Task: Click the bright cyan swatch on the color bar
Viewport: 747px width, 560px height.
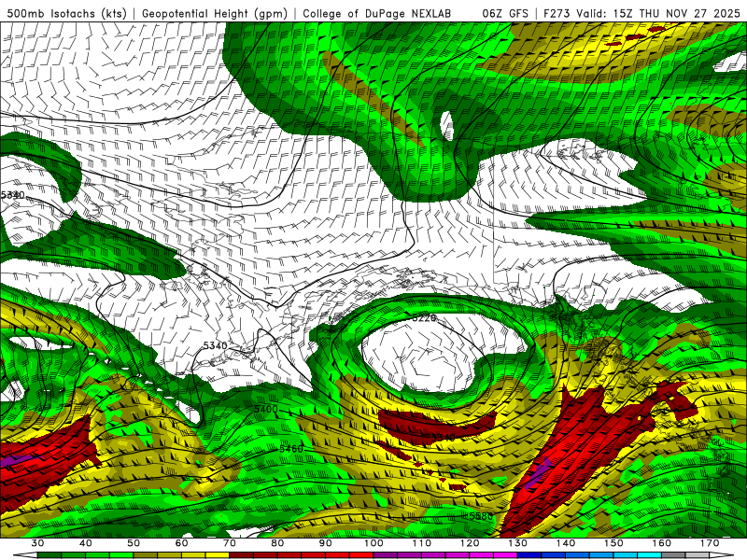Action: click(649, 554)
